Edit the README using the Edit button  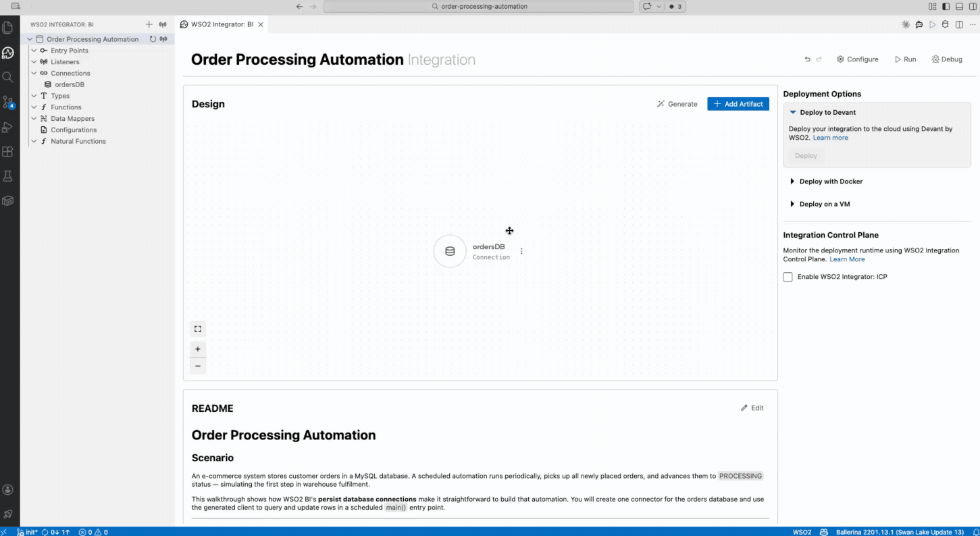[752, 408]
